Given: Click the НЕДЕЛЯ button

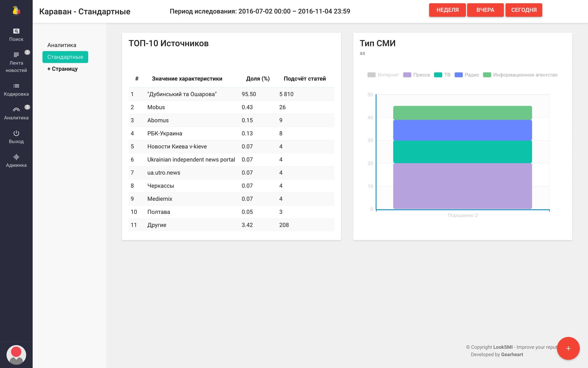Looking at the screenshot, I should (447, 10).
